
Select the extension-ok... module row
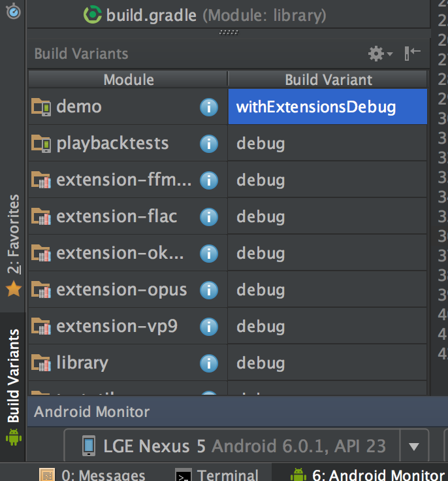(128, 253)
